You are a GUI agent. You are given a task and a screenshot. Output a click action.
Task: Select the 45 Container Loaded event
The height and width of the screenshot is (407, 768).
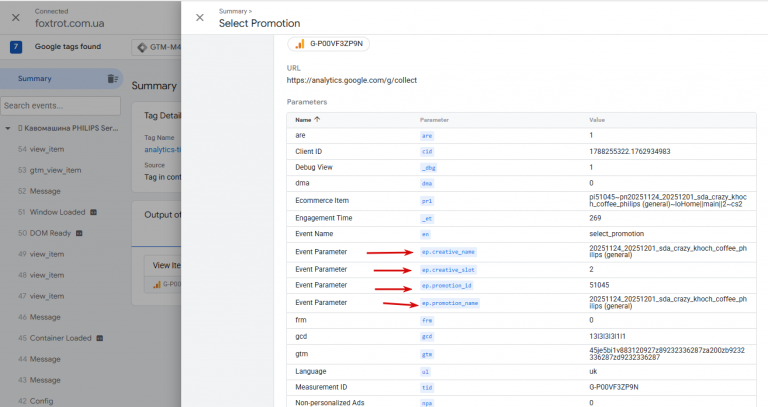pos(64,338)
